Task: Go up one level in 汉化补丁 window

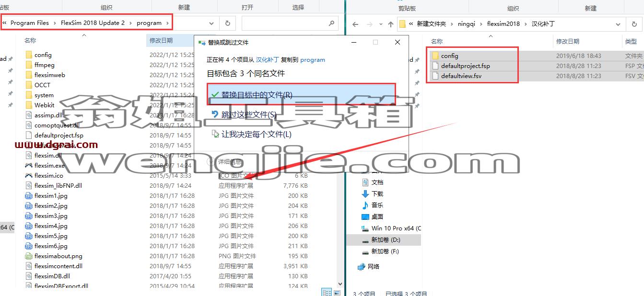Action: [x=391, y=23]
